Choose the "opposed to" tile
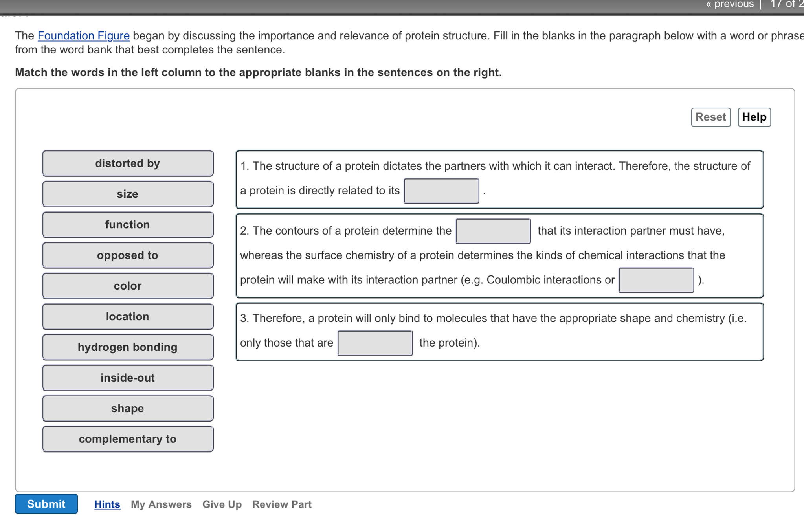Image resolution: width=804 pixels, height=532 pixels. click(127, 255)
